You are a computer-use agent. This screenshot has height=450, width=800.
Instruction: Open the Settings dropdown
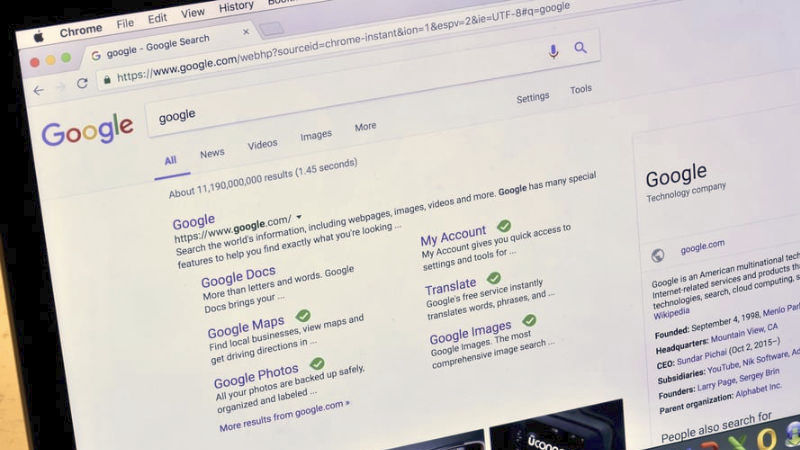pos(533,97)
